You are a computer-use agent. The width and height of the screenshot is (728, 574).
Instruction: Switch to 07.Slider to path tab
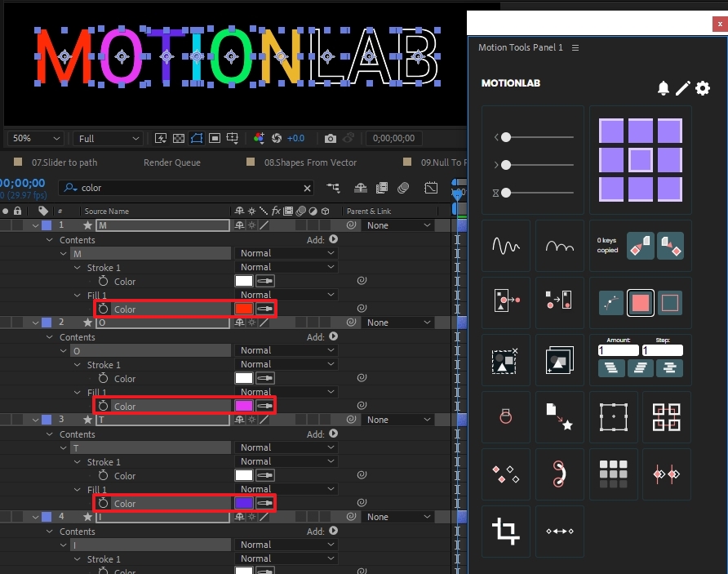tap(64, 162)
